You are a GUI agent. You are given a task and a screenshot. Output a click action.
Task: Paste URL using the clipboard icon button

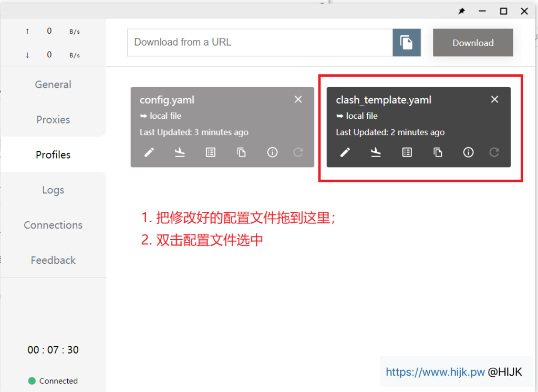[x=407, y=43]
